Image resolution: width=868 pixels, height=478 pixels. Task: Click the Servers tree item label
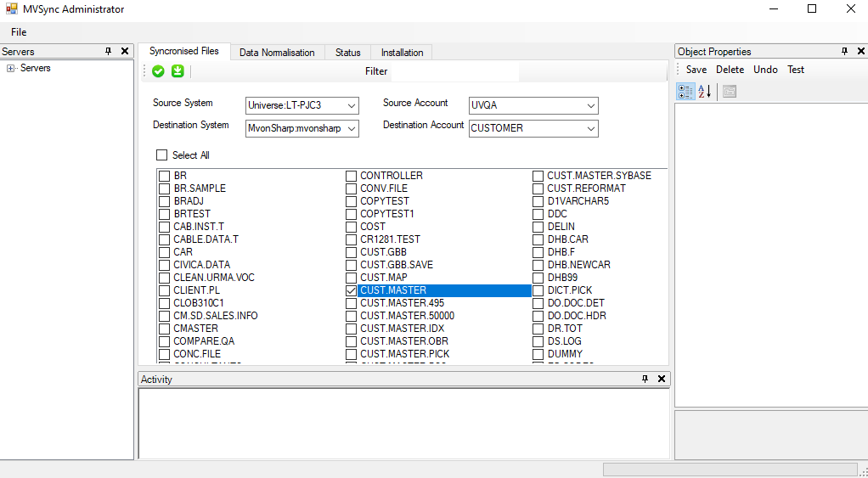click(36, 68)
